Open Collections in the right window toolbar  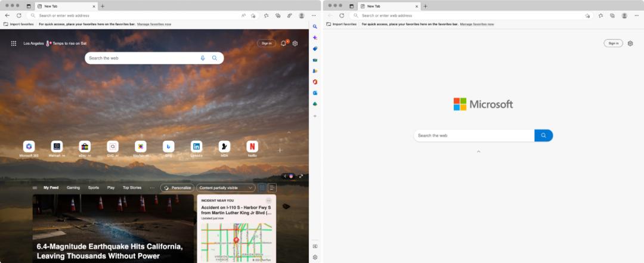click(612, 16)
